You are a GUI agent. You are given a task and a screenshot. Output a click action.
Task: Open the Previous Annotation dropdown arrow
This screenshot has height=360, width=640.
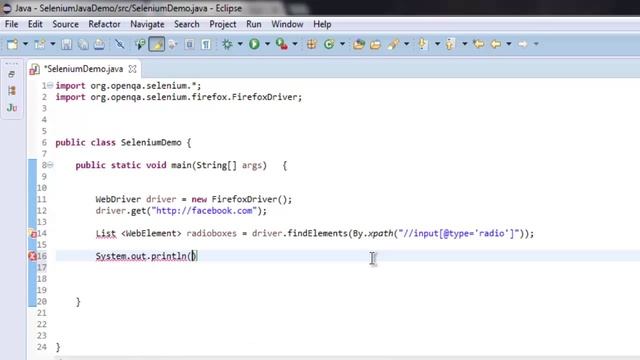coord(464,44)
